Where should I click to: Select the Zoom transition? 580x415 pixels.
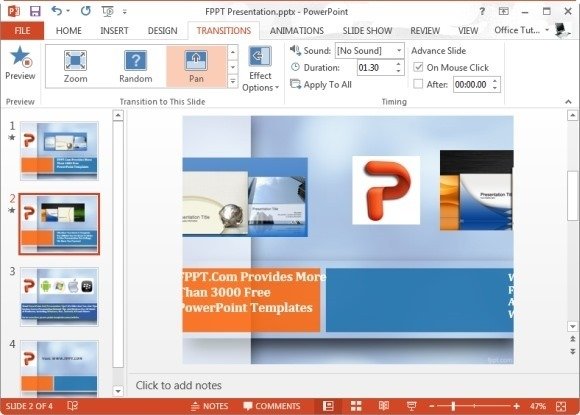(x=75, y=67)
